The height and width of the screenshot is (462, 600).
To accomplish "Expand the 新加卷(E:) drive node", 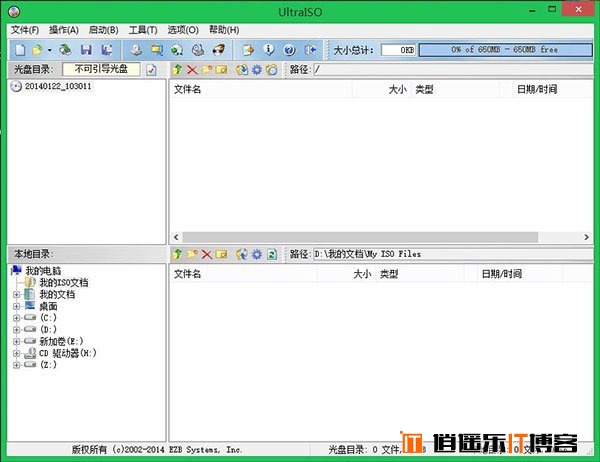I will click(16, 341).
